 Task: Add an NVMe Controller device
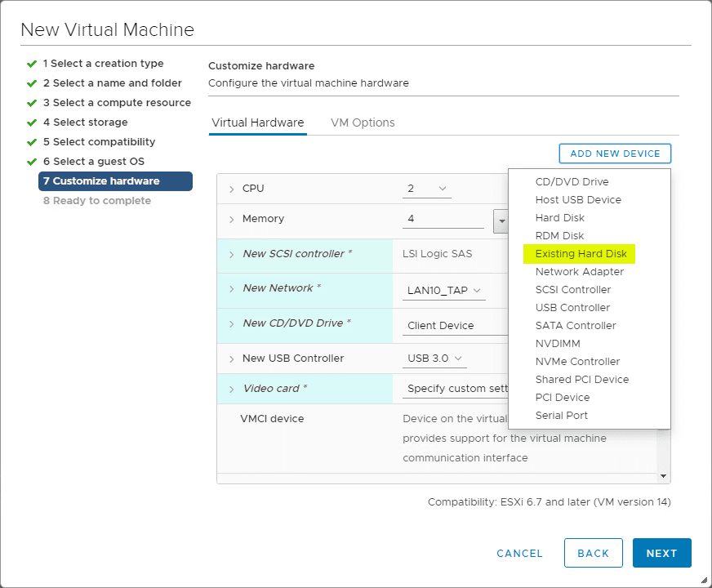(x=577, y=362)
